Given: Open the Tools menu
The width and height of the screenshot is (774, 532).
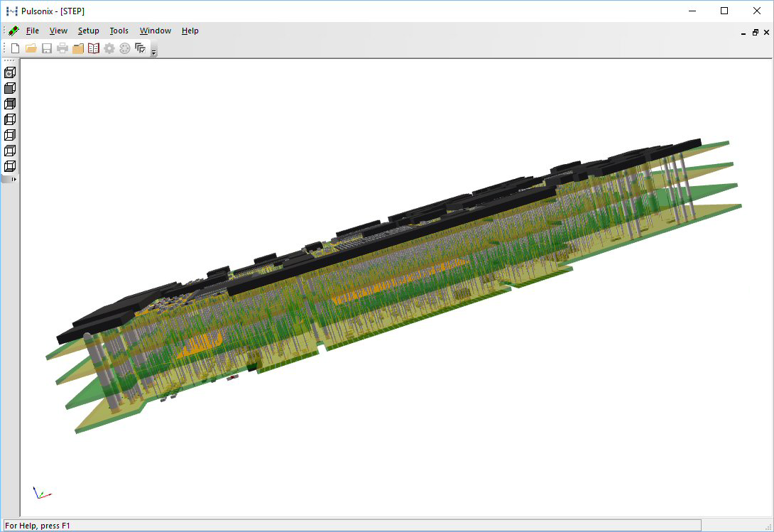Looking at the screenshot, I should 119,31.
